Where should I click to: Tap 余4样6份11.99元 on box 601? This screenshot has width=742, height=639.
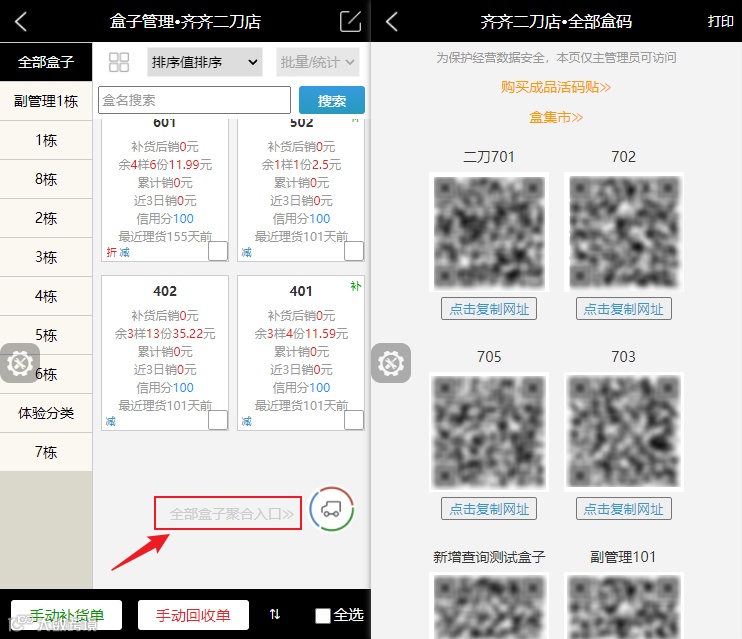165,165
